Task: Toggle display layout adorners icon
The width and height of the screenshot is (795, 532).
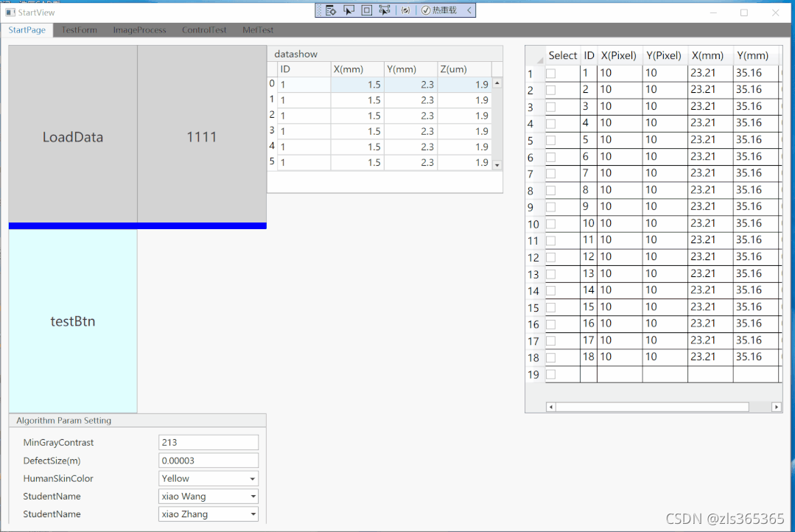Action: 367,10
